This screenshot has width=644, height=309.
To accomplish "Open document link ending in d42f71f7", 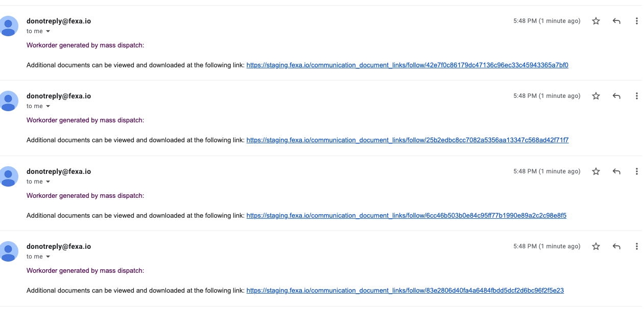I will click(407, 140).
